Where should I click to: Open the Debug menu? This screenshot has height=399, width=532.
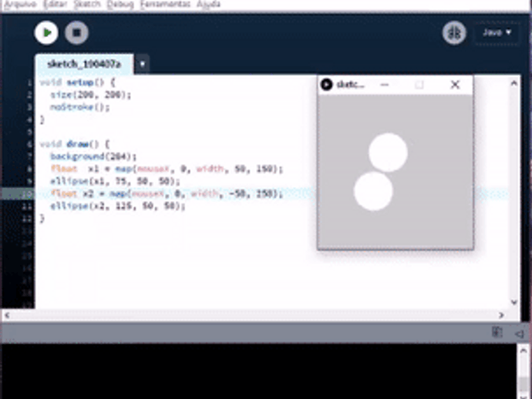[x=120, y=4]
